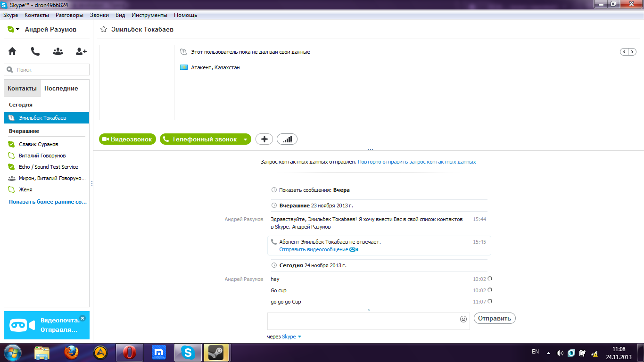Screen dimensions: 644x362
Task: Switch to the Контакты tab
Action: coord(22,88)
